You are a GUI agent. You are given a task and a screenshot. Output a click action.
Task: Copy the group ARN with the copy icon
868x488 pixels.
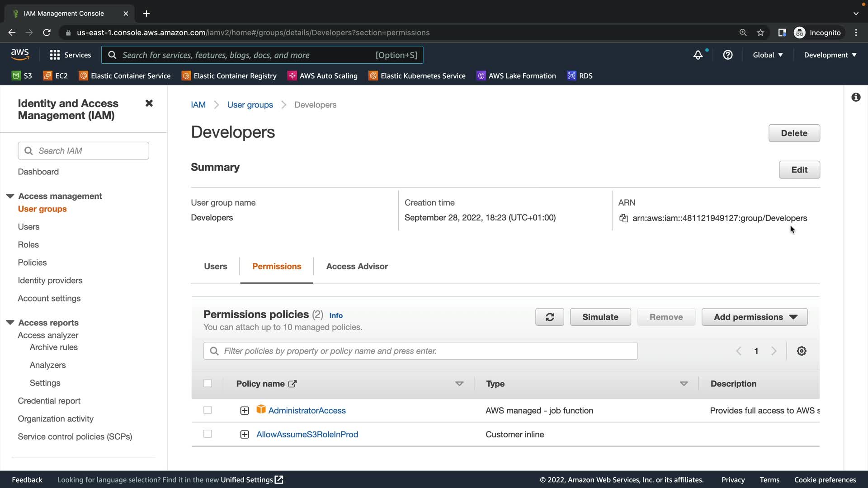(x=623, y=218)
